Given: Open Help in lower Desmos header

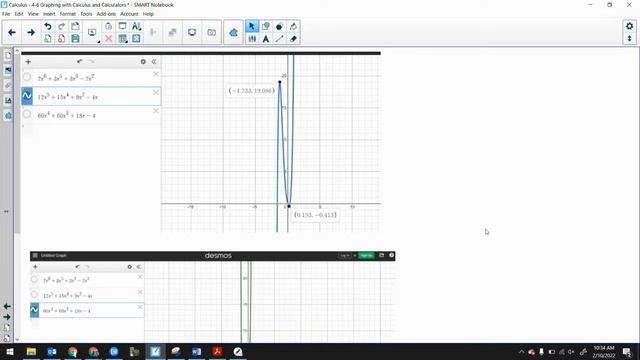Looking at the screenshot, I should tap(391, 256).
